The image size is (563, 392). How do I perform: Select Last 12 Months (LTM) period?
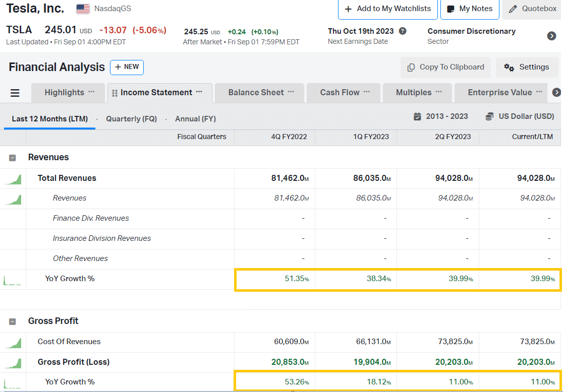pos(50,119)
